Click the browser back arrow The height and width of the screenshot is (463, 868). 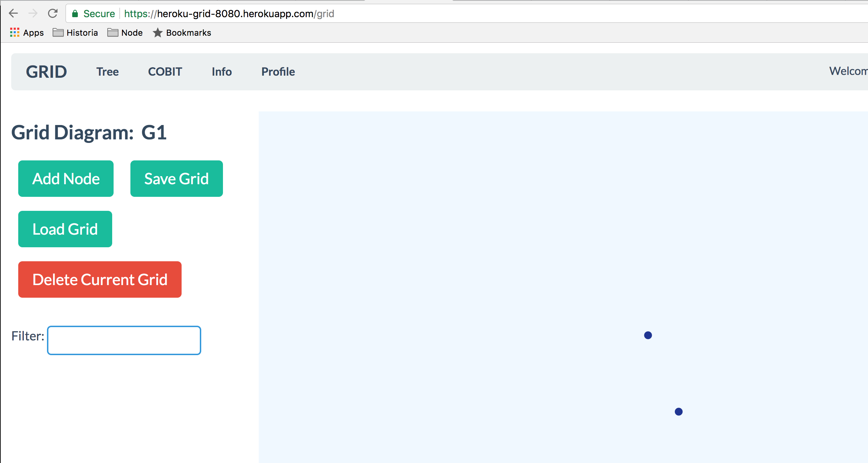click(13, 14)
